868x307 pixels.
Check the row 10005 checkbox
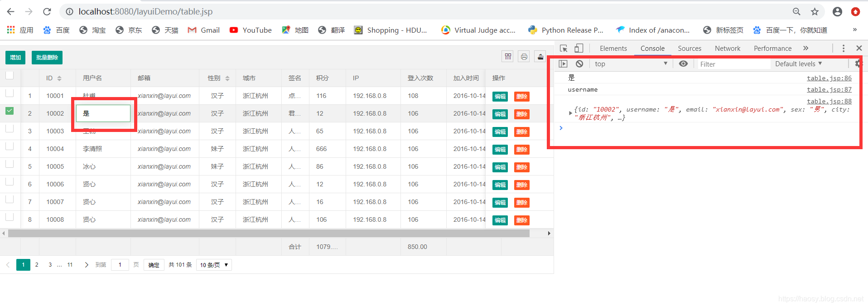[x=10, y=164]
